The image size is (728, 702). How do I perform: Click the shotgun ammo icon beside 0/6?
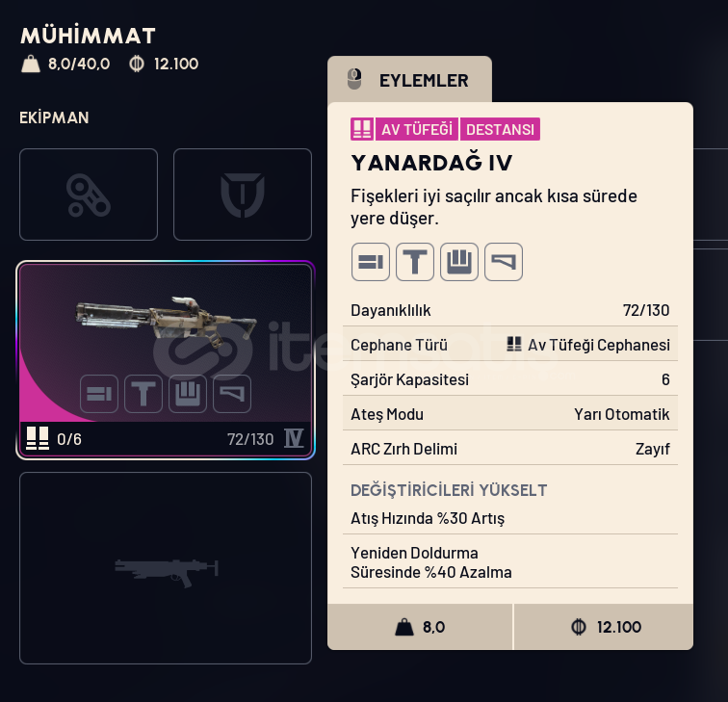[x=38, y=438]
